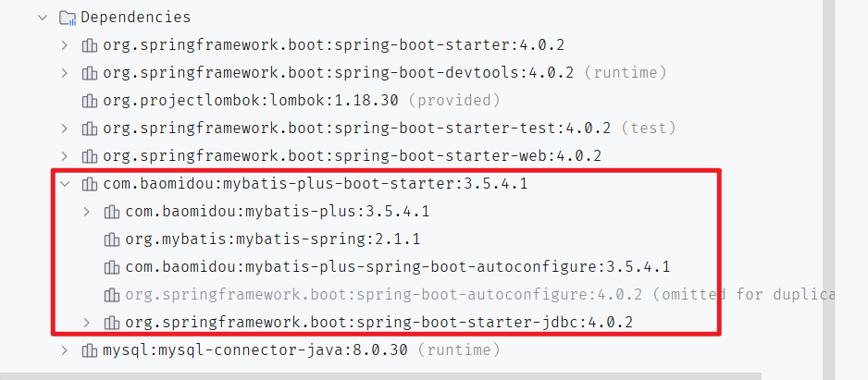
Task: Click library icon of spring-boot-starter-web
Action: tap(89, 156)
